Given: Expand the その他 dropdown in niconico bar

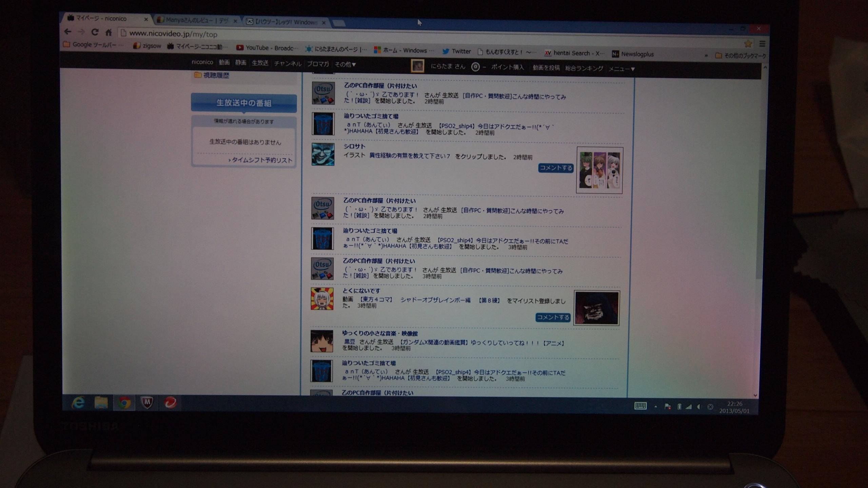Looking at the screenshot, I should [x=345, y=64].
